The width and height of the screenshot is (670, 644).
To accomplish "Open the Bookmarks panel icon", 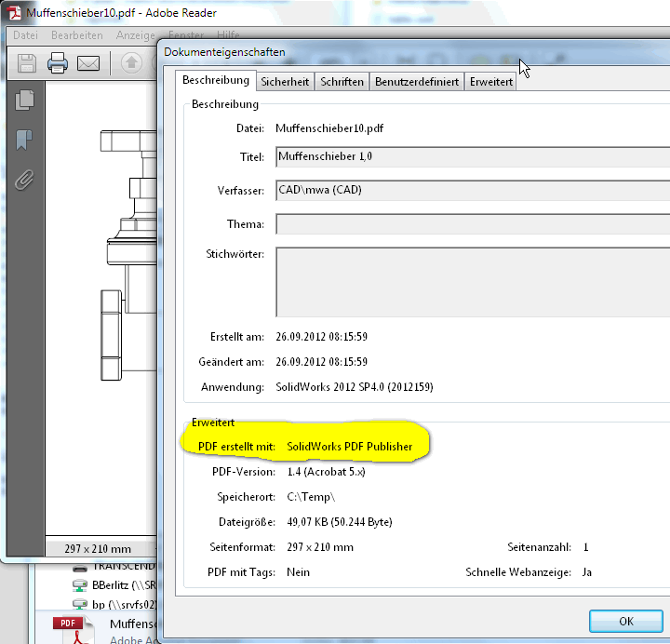I will click(x=24, y=140).
